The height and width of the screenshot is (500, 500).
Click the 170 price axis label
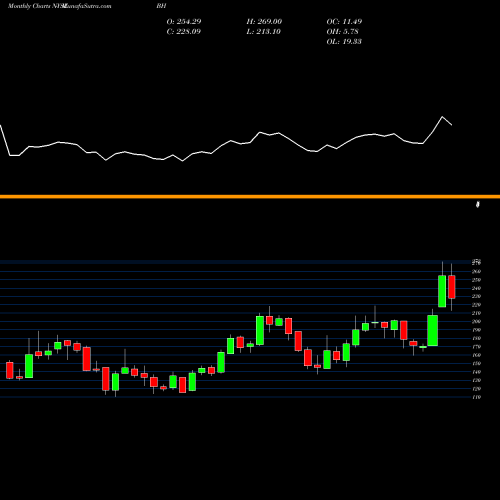pyautogui.click(x=476, y=347)
